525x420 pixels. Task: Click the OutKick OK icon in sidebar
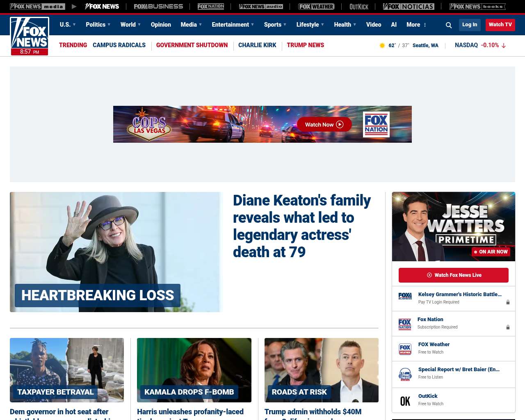click(405, 401)
